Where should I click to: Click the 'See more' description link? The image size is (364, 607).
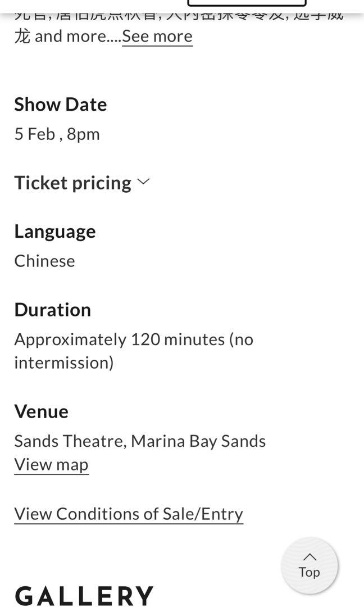pyautogui.click(x=157, y=36)
